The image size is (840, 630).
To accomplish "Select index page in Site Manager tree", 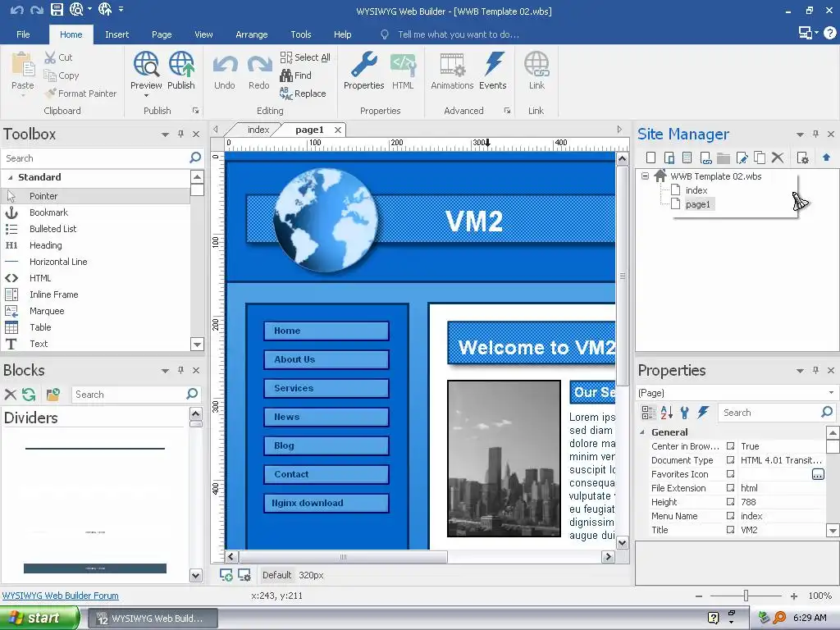I will [696, 190].
